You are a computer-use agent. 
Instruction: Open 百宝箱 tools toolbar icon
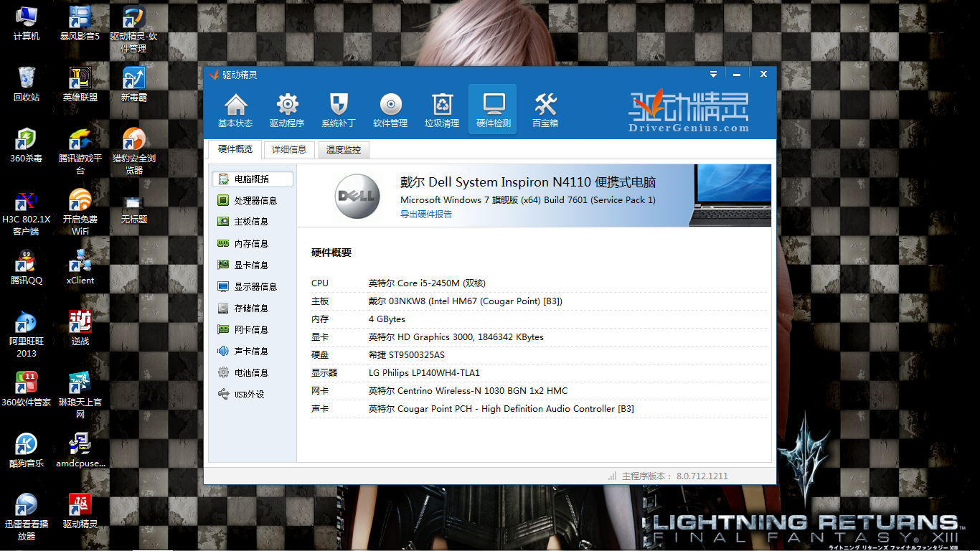545,110
